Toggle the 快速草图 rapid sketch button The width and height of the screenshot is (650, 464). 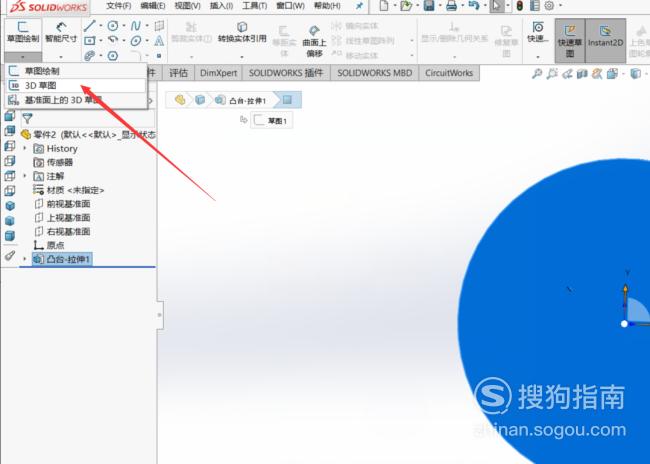(x=570, y=41)
